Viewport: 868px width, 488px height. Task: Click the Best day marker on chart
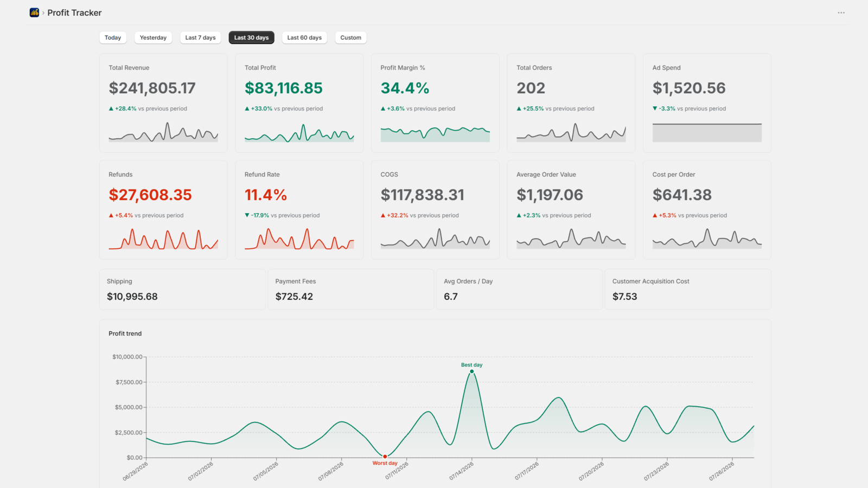(471, 371)
